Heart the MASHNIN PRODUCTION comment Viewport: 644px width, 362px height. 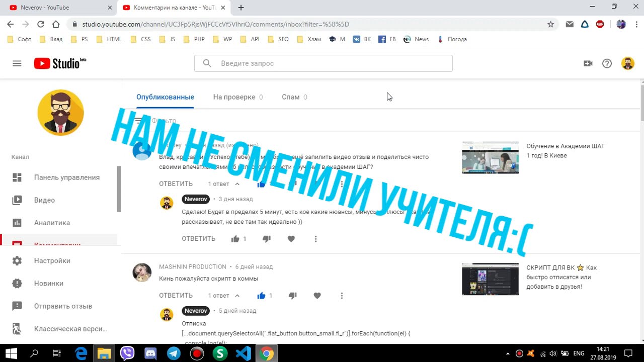click(317, 296)
